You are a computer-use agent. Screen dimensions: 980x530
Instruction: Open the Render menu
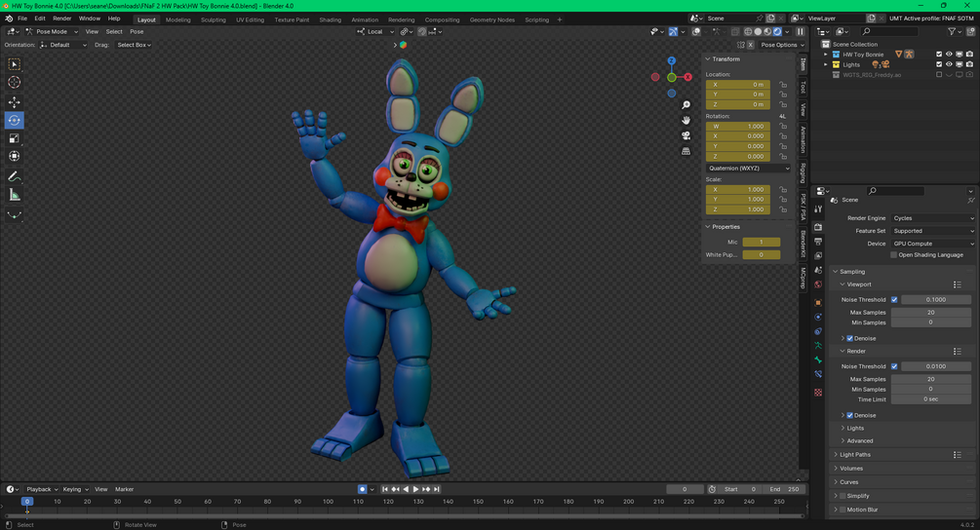click(61, 19)
